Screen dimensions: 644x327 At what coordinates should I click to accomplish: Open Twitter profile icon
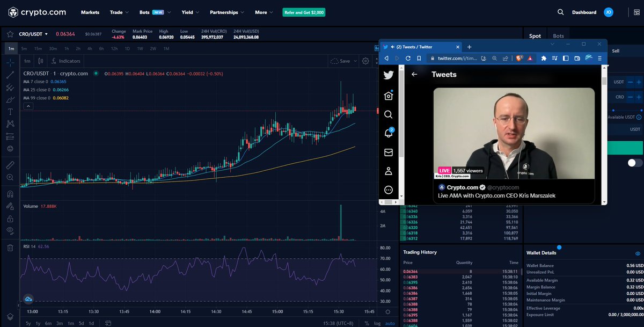(x=389, y=171)
